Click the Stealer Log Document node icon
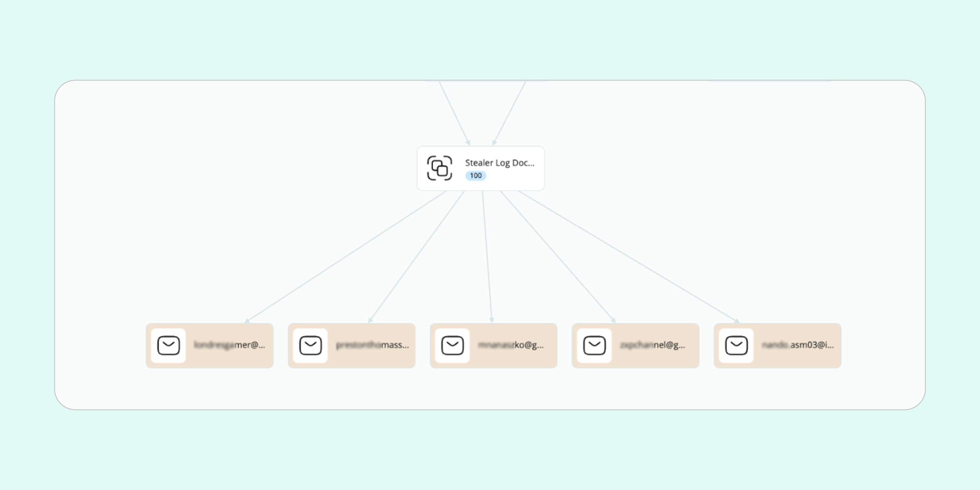The width and height of the screenshot is (980, 490). tap(439, 168)
